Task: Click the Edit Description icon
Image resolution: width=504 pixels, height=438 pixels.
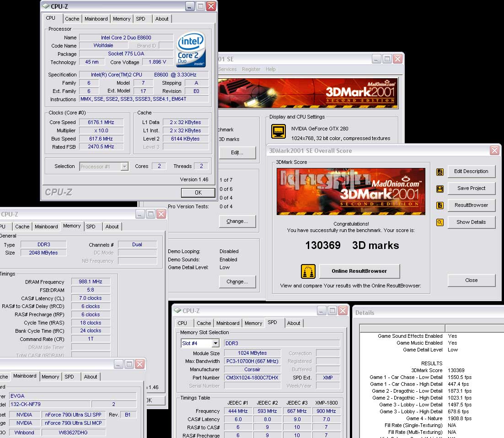Action: (440, 172)
